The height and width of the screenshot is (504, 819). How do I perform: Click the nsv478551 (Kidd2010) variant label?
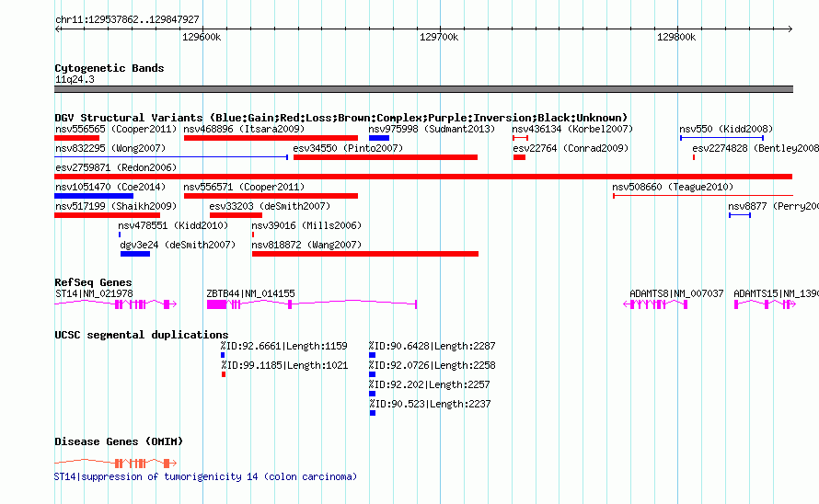click(173, 225)
